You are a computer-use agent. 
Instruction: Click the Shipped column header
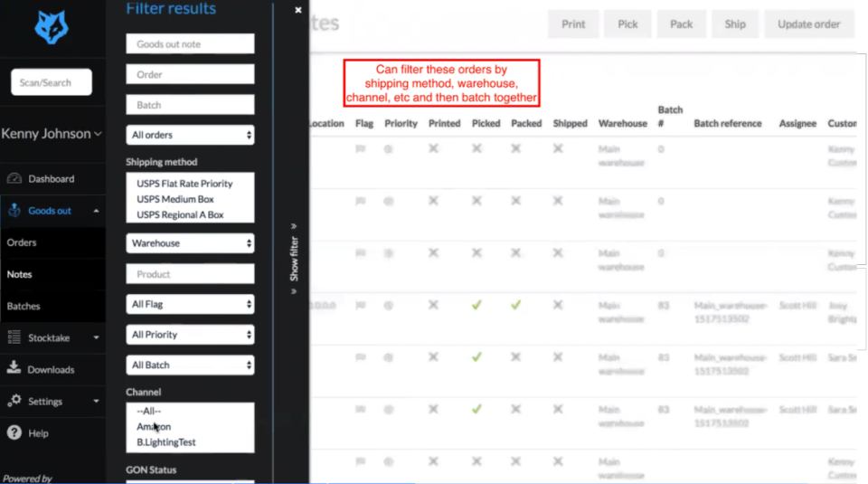[x=570, y=123]
